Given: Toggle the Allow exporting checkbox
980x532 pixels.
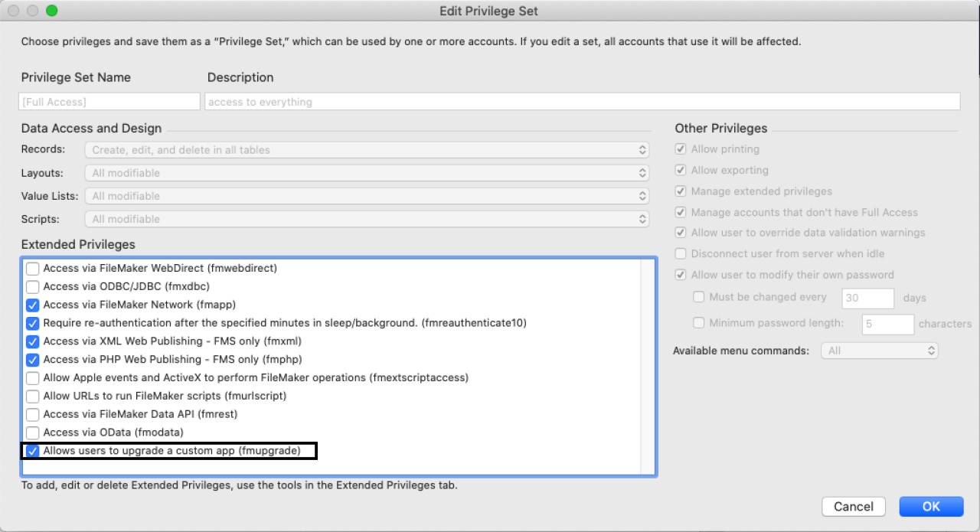Looking at the screenshot, I should [x=681, y=170].
